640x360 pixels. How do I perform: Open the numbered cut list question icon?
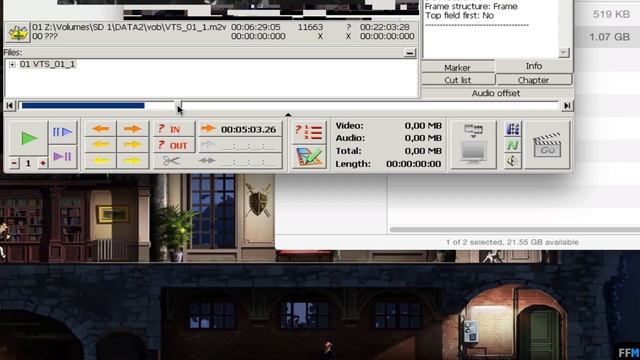point(309,132)
